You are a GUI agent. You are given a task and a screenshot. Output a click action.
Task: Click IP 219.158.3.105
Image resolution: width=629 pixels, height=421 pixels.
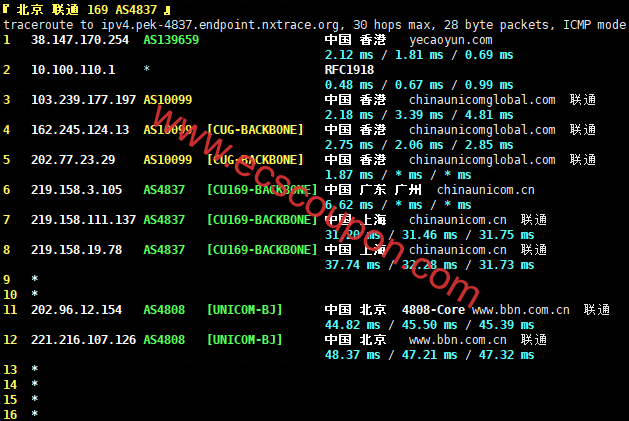(x=77, y=190)
